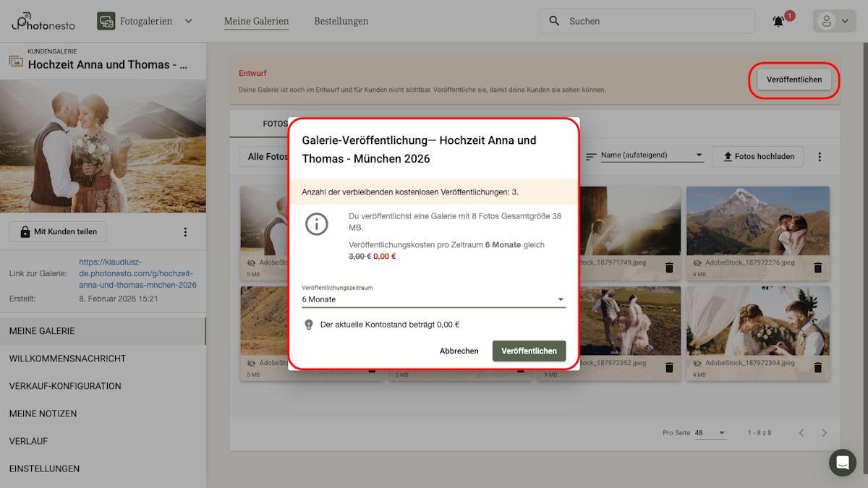Delete photo AdobeStock_187971749.jpeg via trash icon
This screenshot has height=488, width=868.
[669, 267]
